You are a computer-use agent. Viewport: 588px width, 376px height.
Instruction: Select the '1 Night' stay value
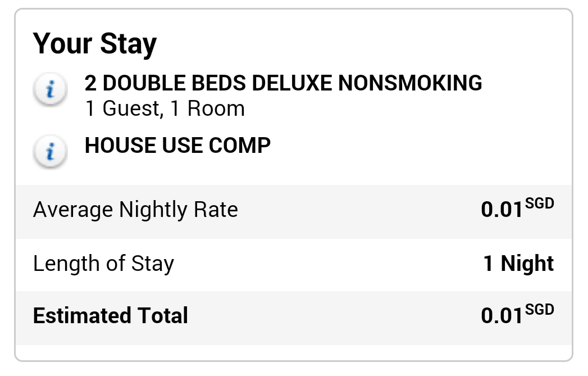pyautogui.click(x=518, y=263)
